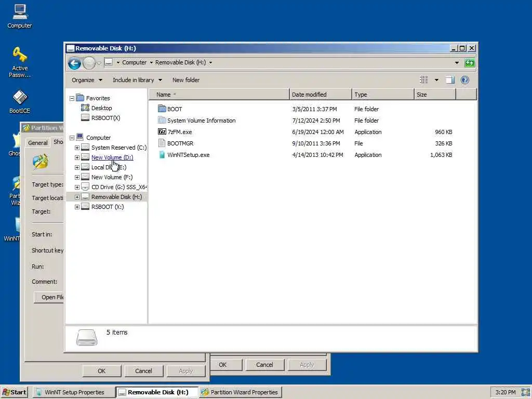Open the Active Password key icon

pos(20,62)
